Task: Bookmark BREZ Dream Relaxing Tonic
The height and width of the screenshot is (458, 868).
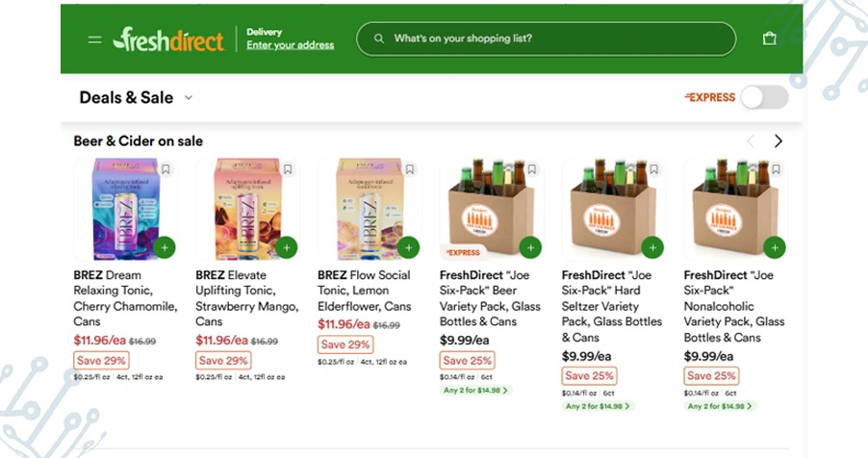Action: [x=166, y=169]
